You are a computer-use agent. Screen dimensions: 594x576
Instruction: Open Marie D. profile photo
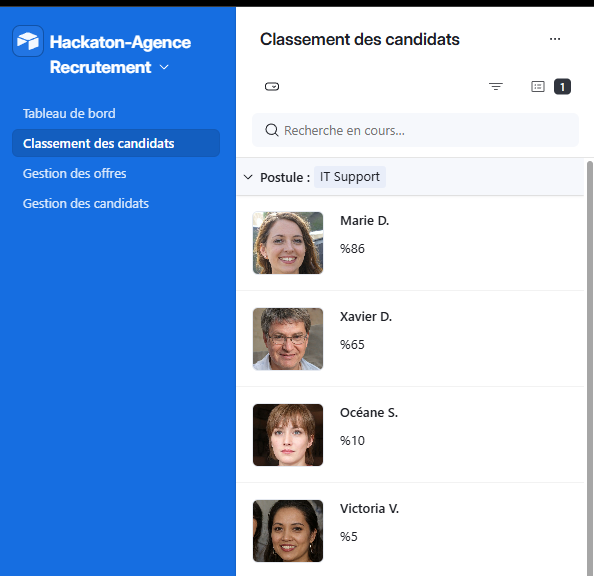[x=288, y=243]
